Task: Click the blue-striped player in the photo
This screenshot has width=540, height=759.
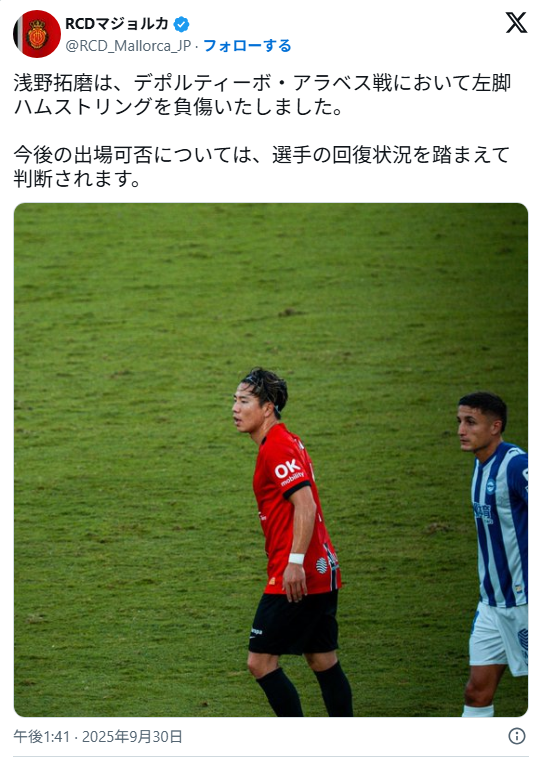Action: (x=495, y=554)
